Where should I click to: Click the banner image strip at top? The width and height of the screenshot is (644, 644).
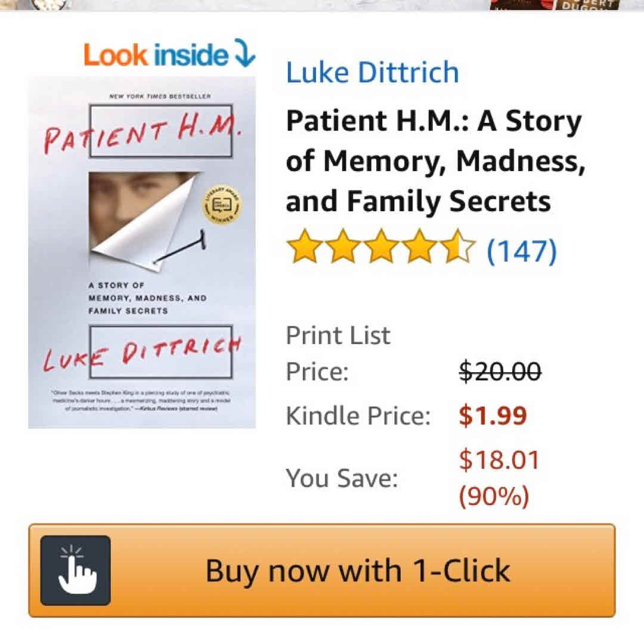[322, 5]
